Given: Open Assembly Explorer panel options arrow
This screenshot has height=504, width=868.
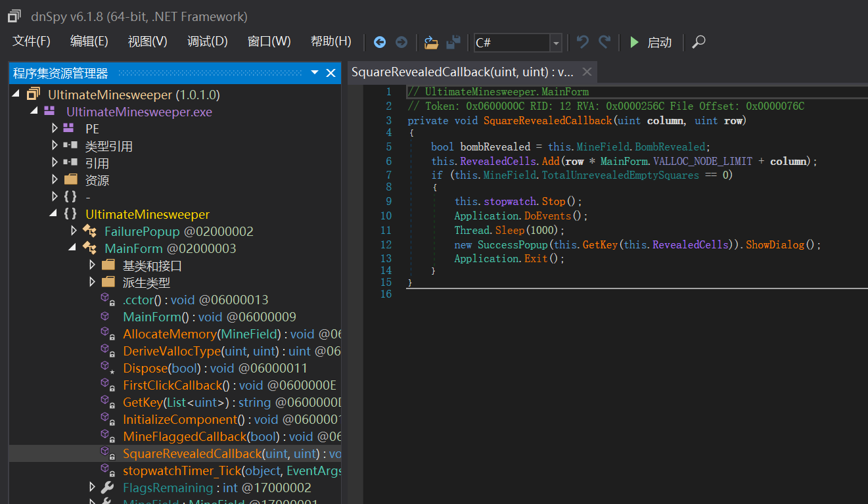Looking at the screenshot, I should click(x=315, y=72).
